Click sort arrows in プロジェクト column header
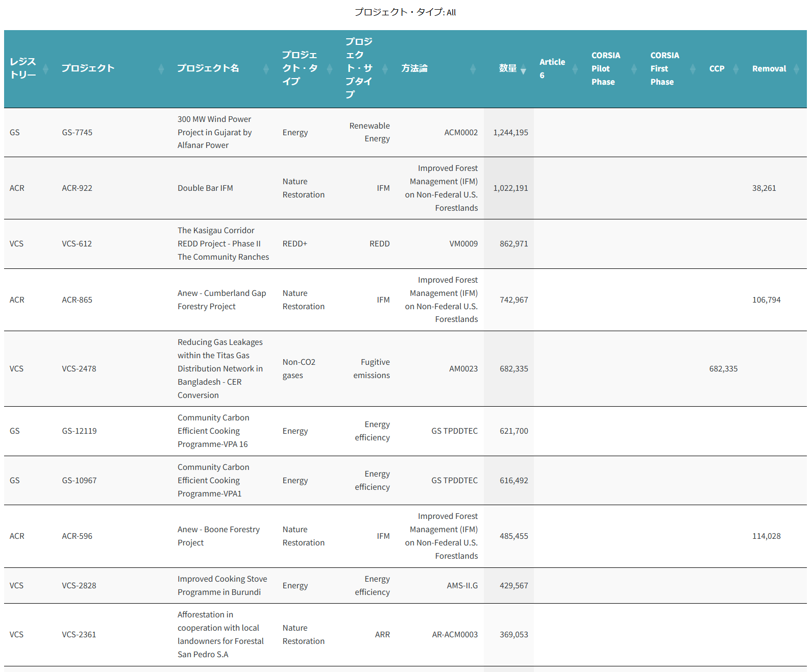This screenshot has height=672, width=812. (161, 69)
